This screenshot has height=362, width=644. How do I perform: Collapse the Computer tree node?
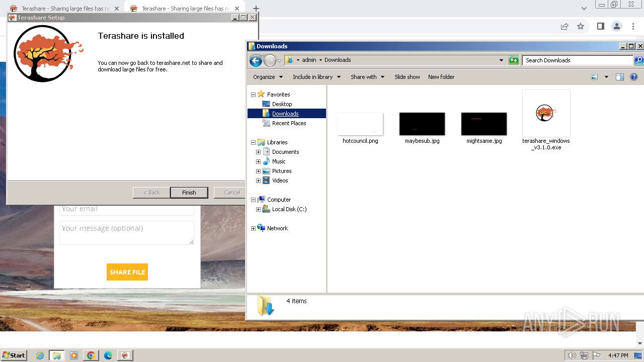pos(253,200)
